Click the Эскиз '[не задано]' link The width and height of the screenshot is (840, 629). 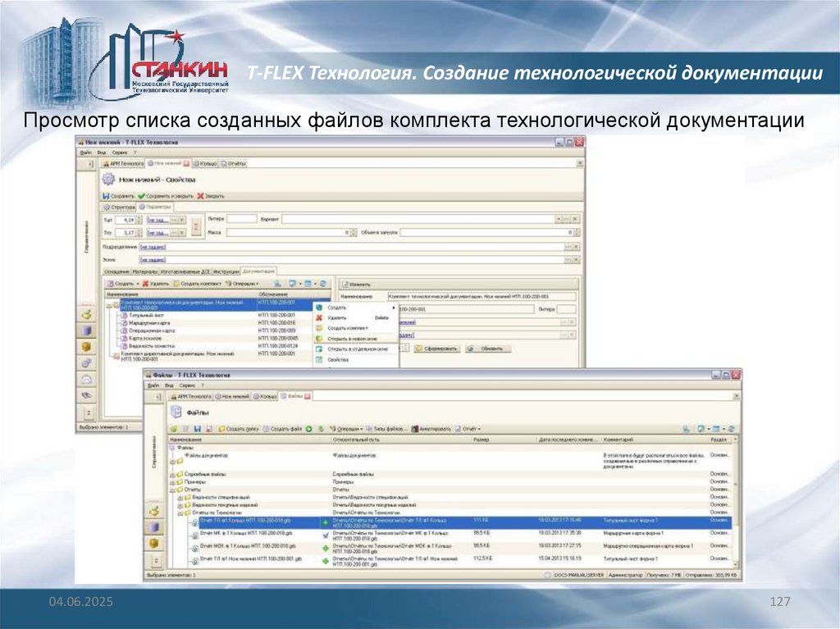pos(153,260)
